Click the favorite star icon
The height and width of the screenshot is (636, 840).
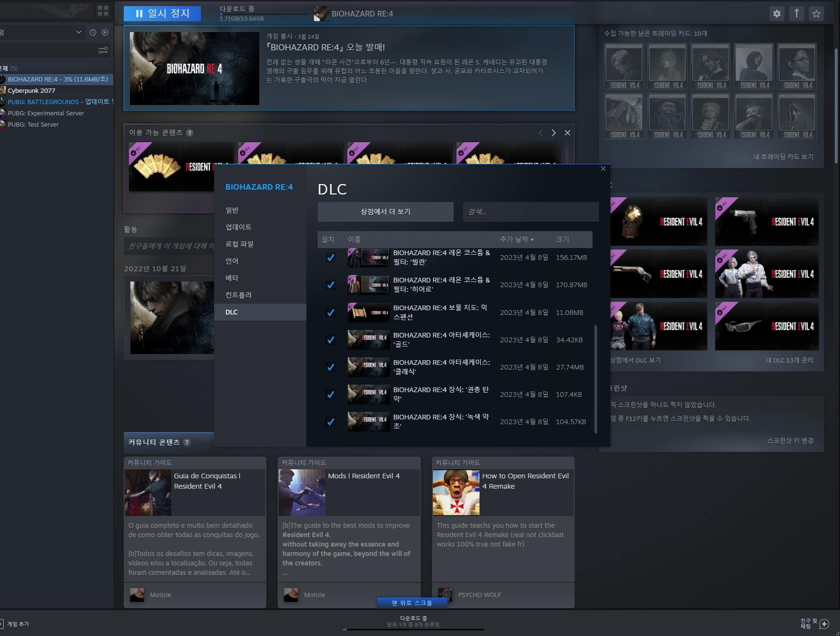coord(816,14)
